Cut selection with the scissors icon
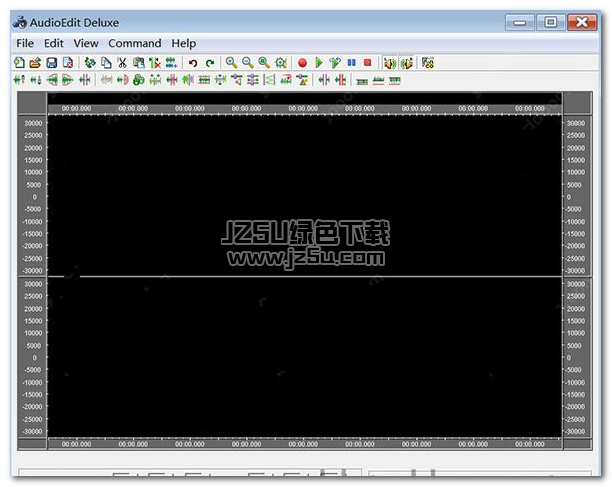 click(122, 62)
